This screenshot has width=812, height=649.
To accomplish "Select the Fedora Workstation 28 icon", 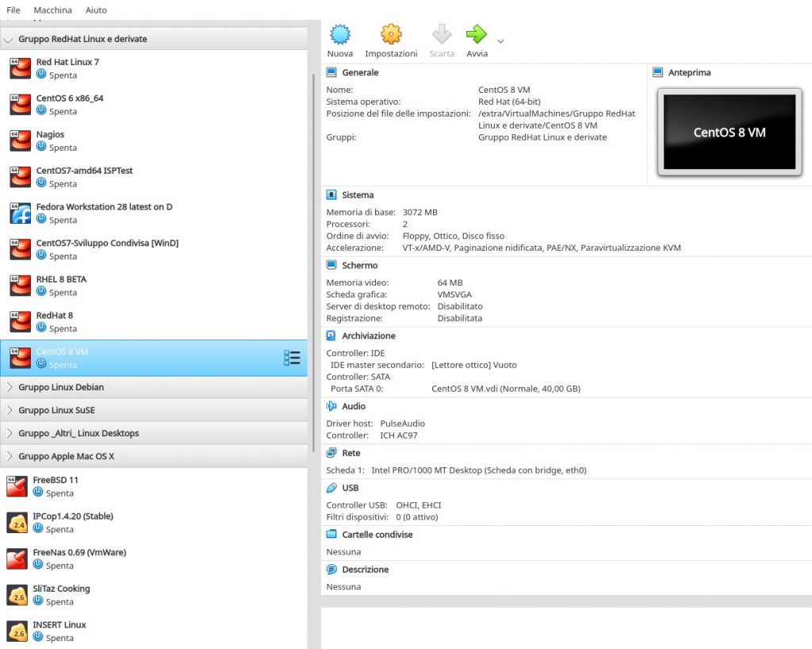I will 20,213.
